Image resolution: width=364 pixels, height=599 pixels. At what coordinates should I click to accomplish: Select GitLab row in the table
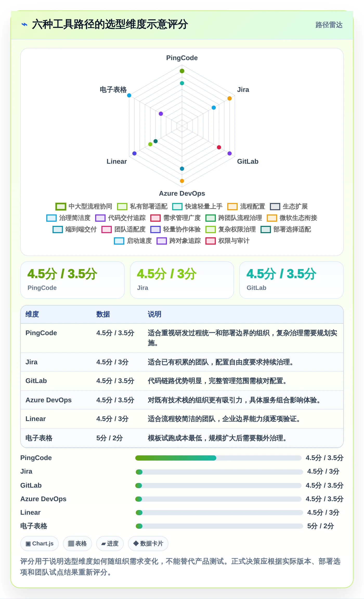click(x=182, y=381)
